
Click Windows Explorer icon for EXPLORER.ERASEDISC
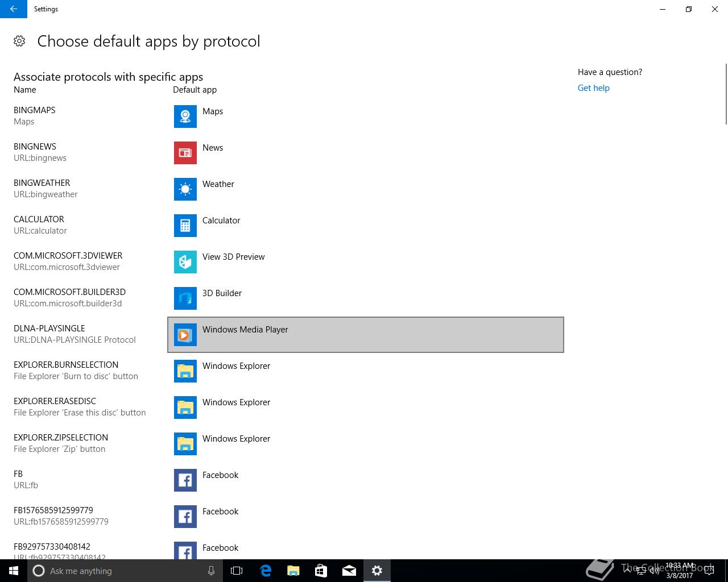[x=185, y=408]
